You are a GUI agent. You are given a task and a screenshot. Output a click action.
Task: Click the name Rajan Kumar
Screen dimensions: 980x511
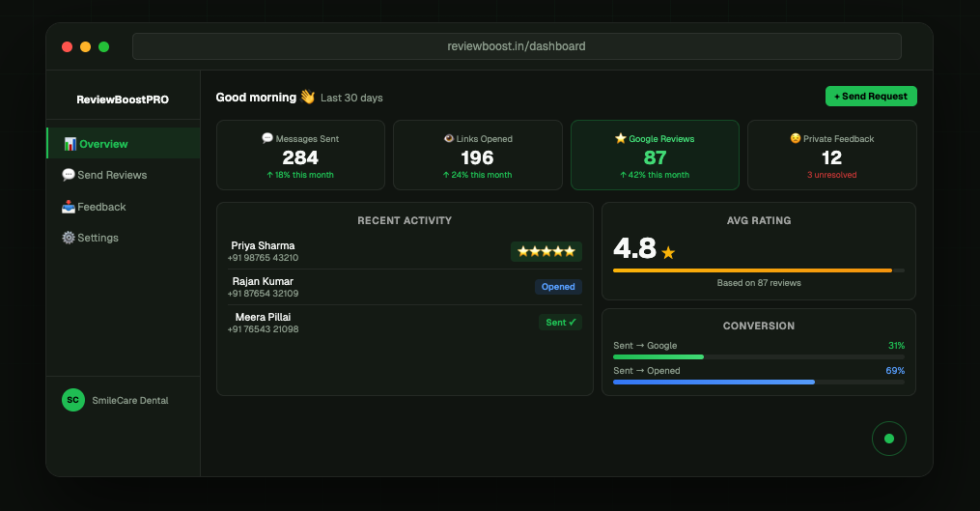click(x=263, y=281)
